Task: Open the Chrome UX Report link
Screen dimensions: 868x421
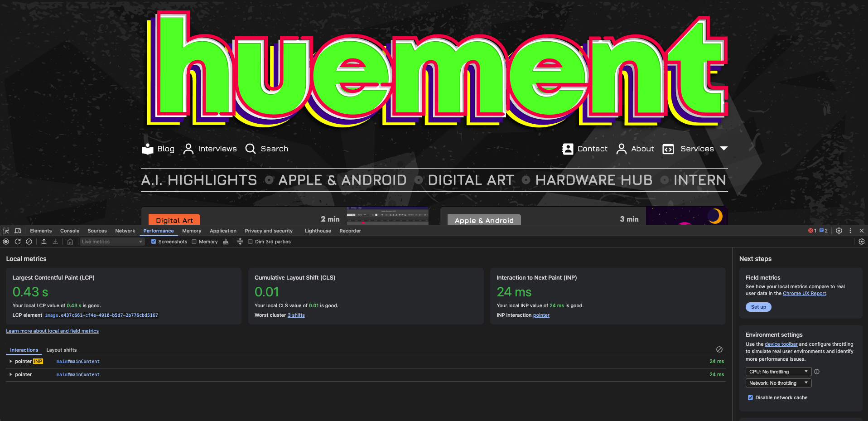Action: point(805,293)
